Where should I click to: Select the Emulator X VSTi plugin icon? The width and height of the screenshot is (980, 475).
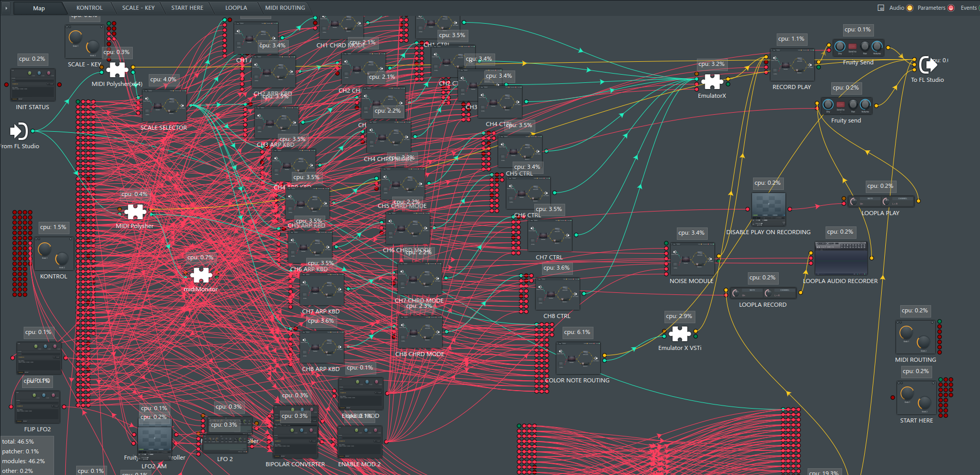pyautogui.click(x=679, y=333)
